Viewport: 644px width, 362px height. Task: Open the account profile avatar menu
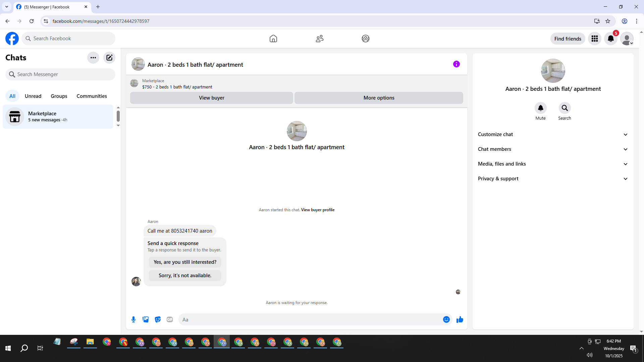[x=627, y=39]
